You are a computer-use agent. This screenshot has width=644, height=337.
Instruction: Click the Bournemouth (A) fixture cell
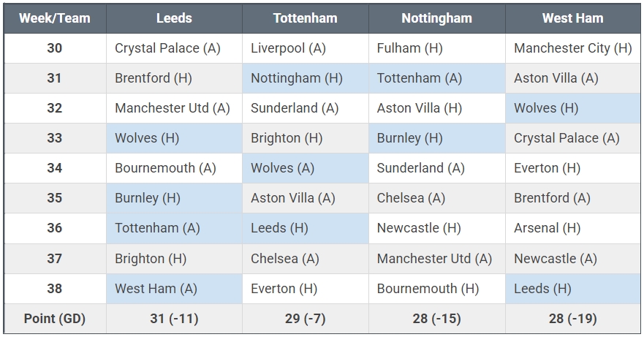coord(165,168)
